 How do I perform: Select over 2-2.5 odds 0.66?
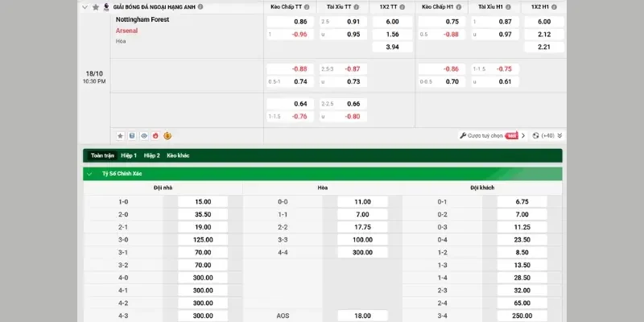(344, 104)
